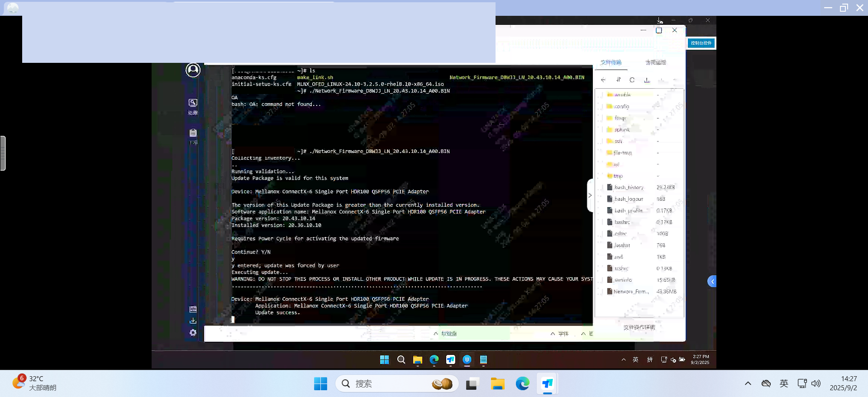Select the .tcshrc file row
868x397 pixels.
640,269
